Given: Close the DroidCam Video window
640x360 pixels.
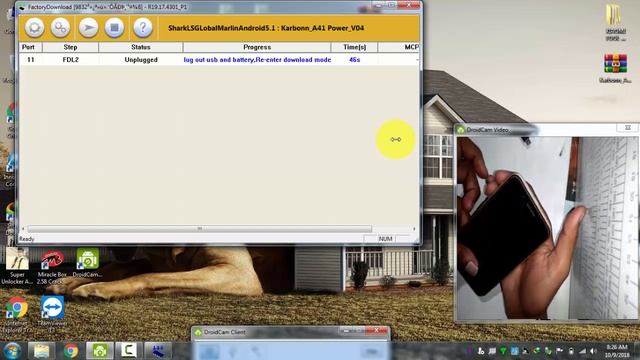Looking at the screenshot, I should pyautogui.click(x=628, y=128).
